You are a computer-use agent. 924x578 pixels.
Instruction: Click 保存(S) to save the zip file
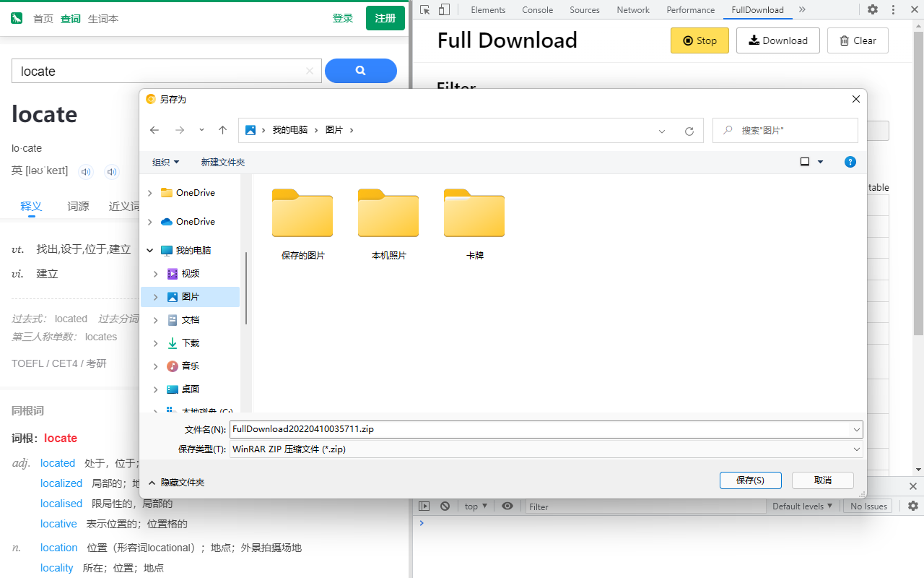click(x=750, y=480)
